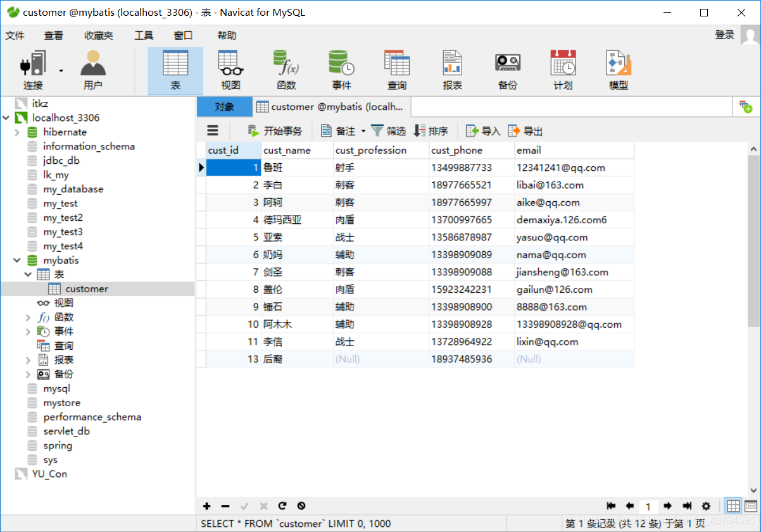Switch to form view
761x532 pixels.
tap(751, 506)
